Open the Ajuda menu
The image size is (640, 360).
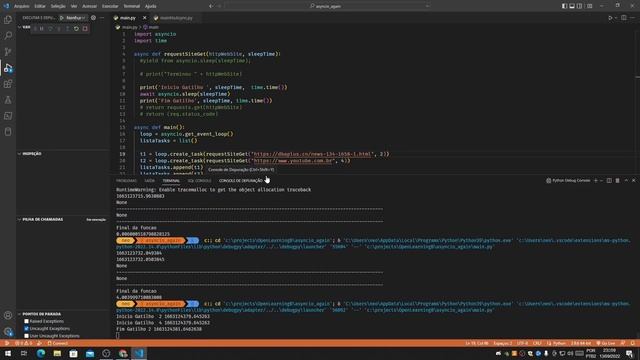[x=151, y=6]
